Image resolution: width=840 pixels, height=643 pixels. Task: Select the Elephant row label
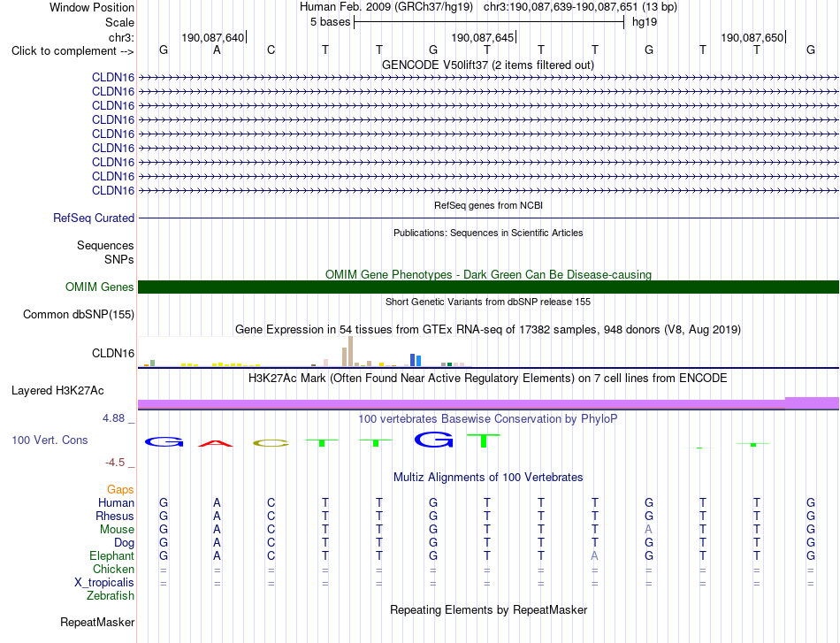[111, 555]
